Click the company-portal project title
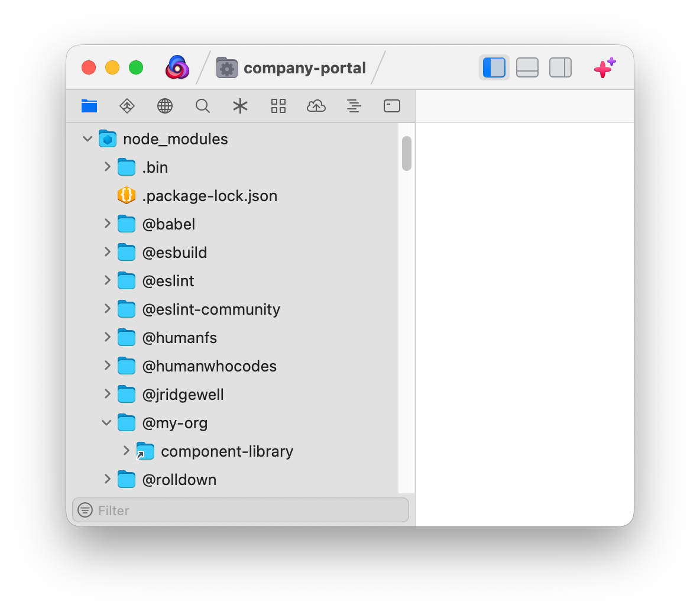The height and width of the screenshot is (614, 700). tap(304, 68)
